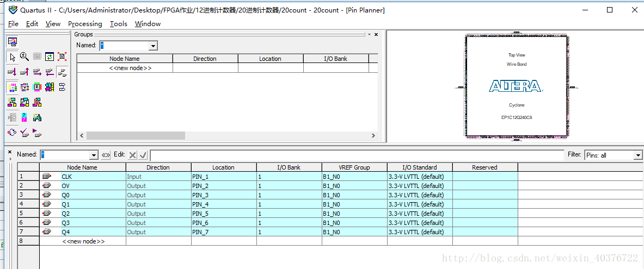The image size is (644, 269).
Task: Select the OV node name cell
Action: pos(83,186)
